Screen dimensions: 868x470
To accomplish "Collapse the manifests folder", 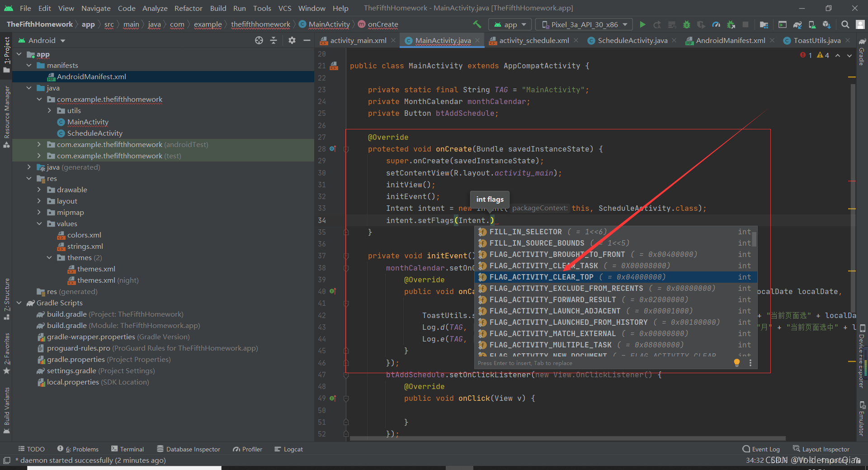I will coord(29,65).
